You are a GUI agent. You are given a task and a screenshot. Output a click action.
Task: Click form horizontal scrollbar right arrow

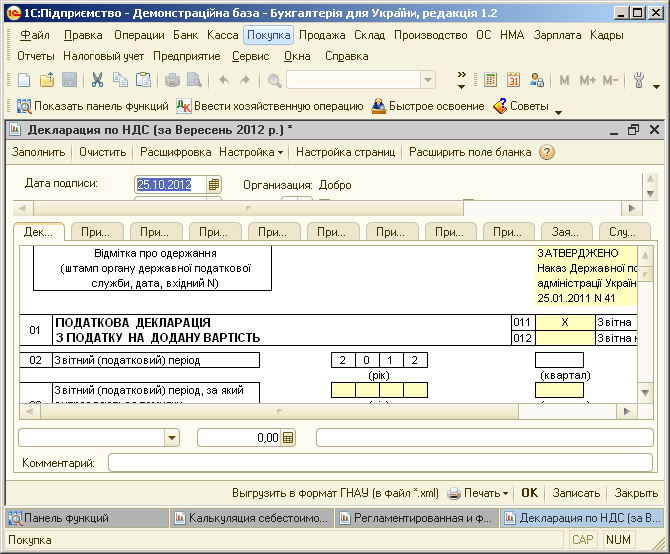click(627, 411)
